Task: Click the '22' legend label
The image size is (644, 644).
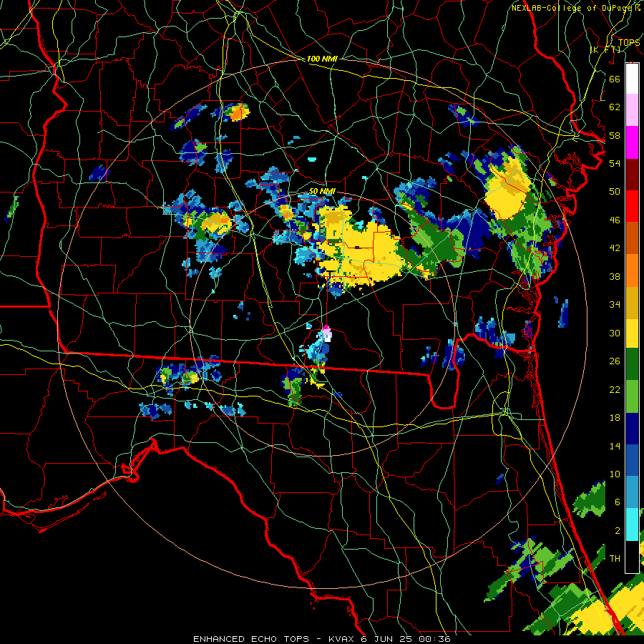Action: coord(615,389)
